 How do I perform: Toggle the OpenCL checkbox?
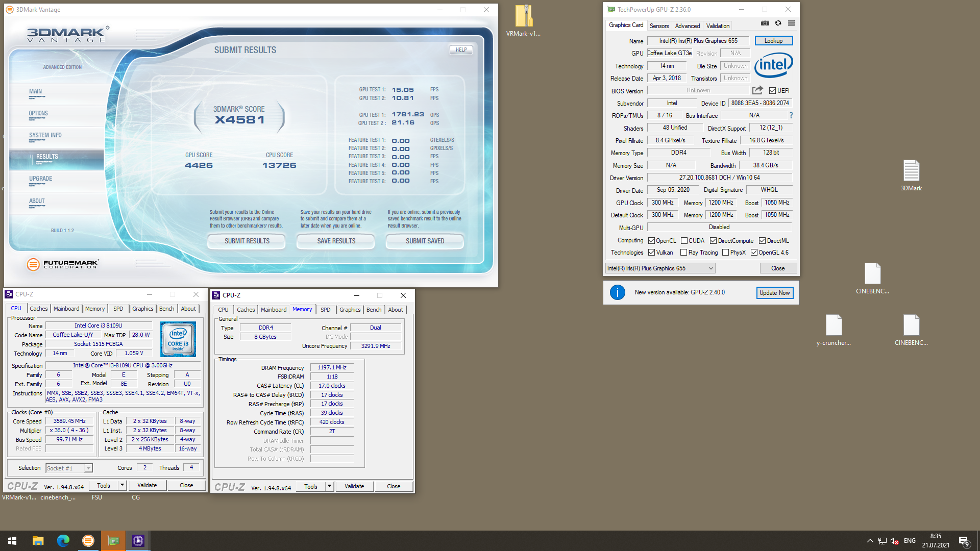click(651, 241)
